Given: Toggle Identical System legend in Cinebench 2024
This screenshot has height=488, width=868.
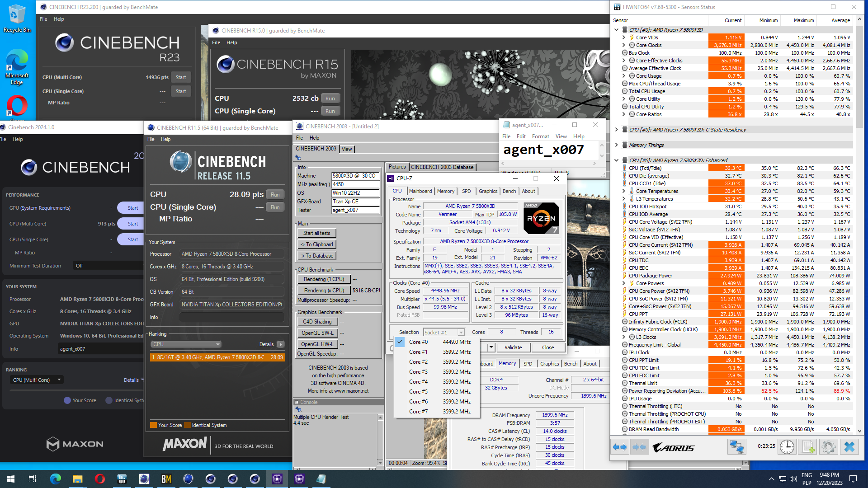Looking at the screenshot, I should point(125,400).
